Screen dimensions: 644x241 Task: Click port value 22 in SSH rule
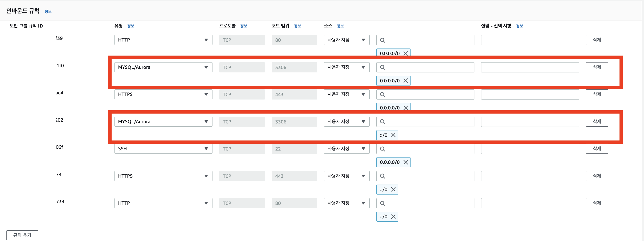(x=294, y=149)
